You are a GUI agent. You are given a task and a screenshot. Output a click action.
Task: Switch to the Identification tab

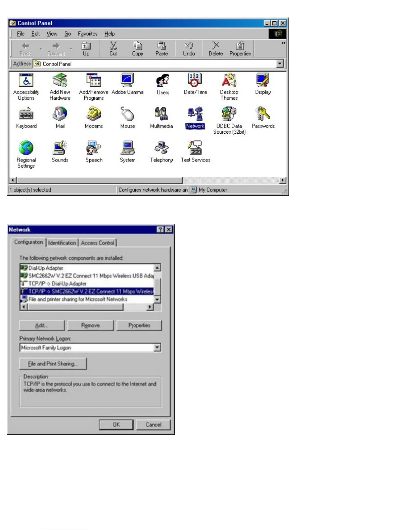tap(62, 243)
